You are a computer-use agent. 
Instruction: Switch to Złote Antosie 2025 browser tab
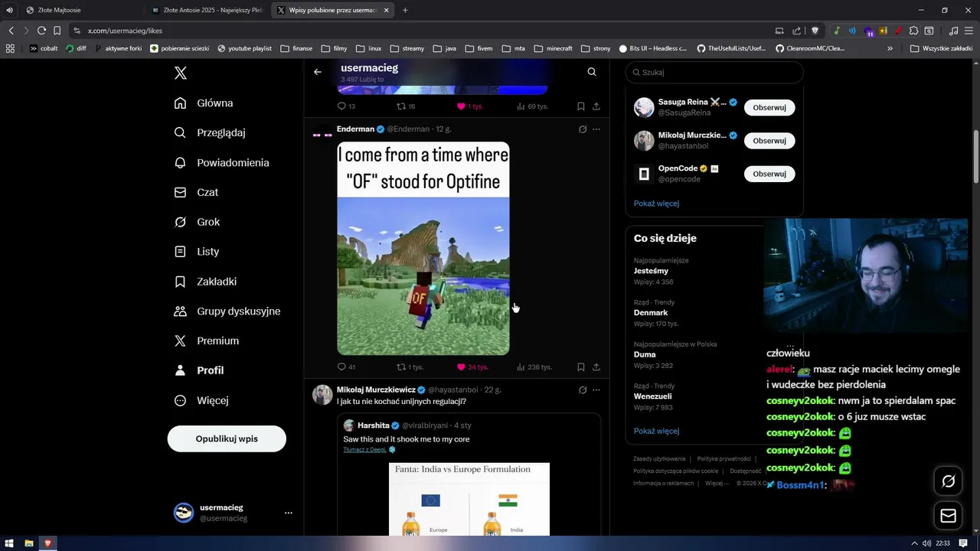point(207,10)
